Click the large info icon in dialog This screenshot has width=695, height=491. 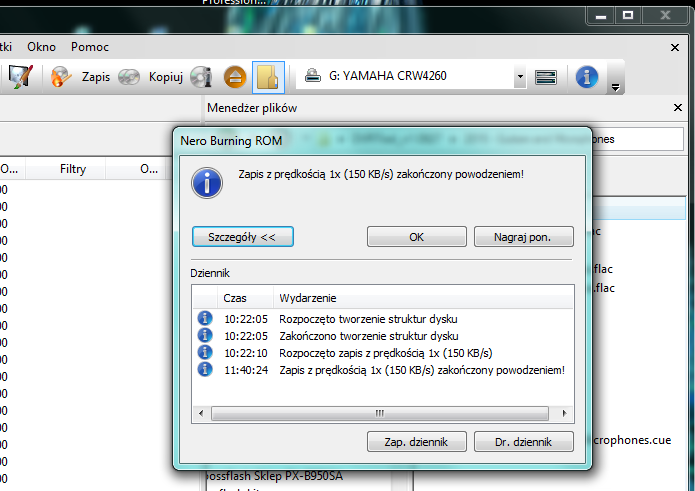pos(207,183)
